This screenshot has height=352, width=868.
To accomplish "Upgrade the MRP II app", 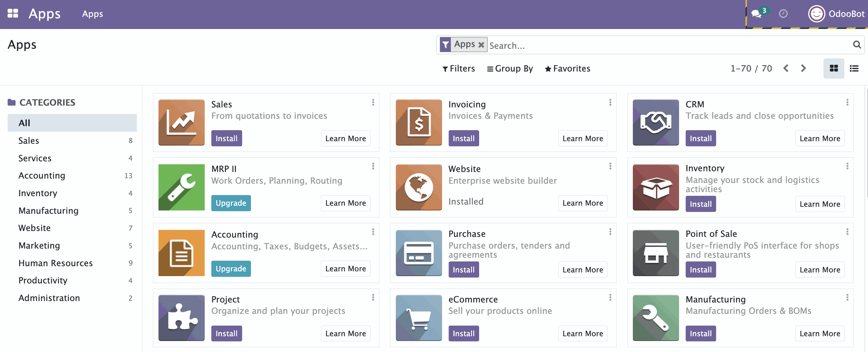I will 231,203.
